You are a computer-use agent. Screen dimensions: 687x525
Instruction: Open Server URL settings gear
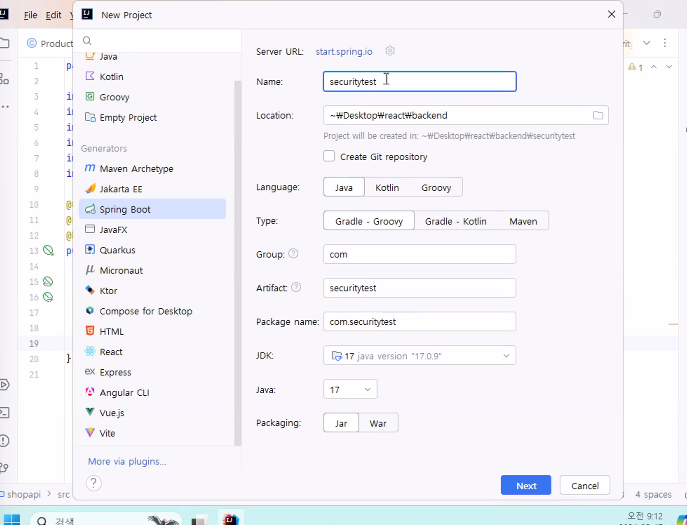[x=390, y=51]
